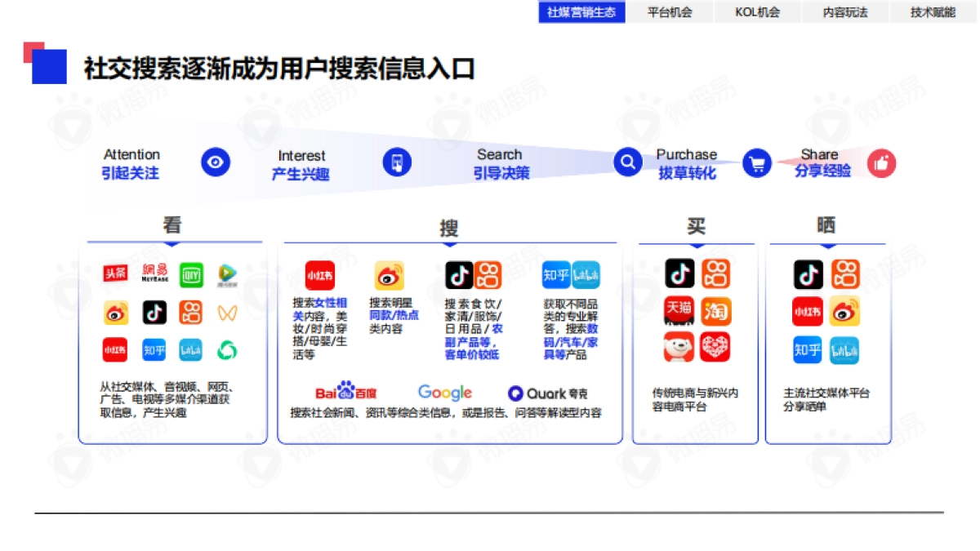
Task: Switch to the 平台机会 tab
Action: coord(670,12)
